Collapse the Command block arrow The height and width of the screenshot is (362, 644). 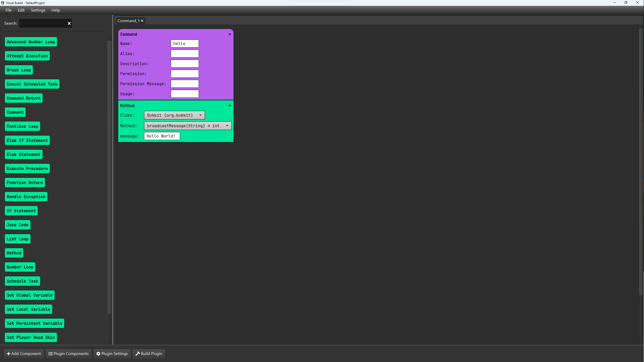[x=230, y=34]
